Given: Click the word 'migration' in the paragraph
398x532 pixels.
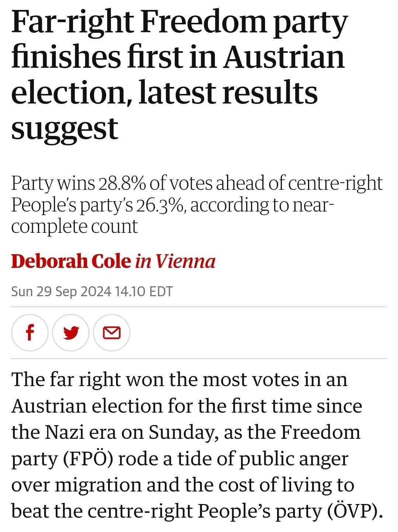Looking at the screenshot, I should point(98,485).
